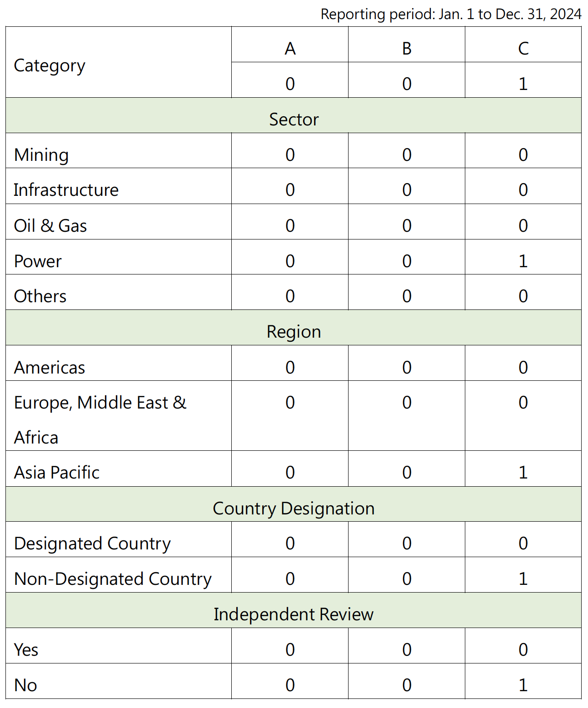Image resolution: width=588 pixels, height=708 pixels.
Task: Click the Country Designation section heading
Action: pos(294,508)
